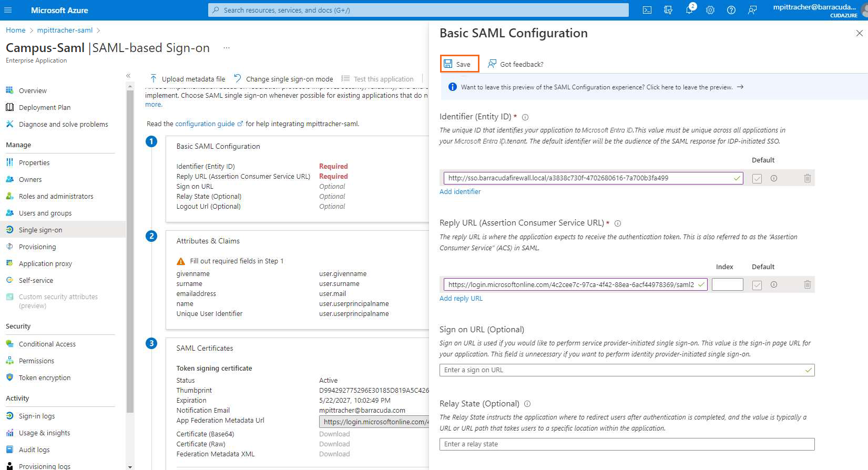Click the Identifier URL input field
Screen dimensions: 868x470
pyautogui.click(x=593, y=178)
